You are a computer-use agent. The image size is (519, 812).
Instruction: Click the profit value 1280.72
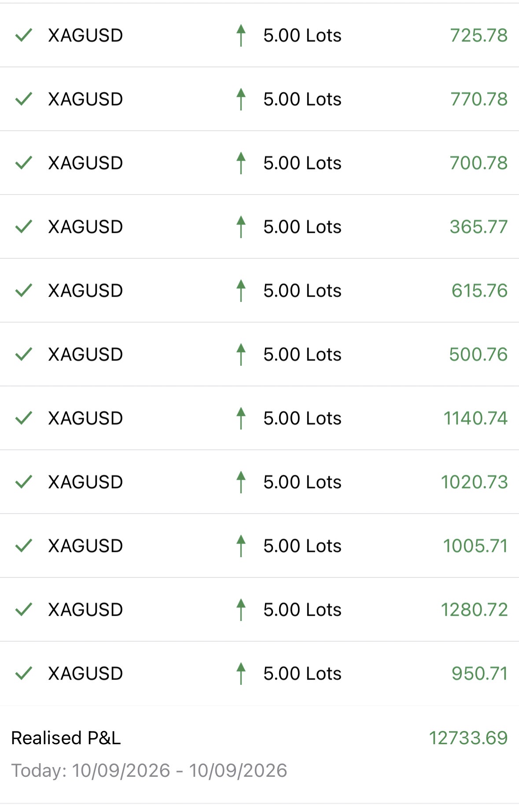(474, 610)
